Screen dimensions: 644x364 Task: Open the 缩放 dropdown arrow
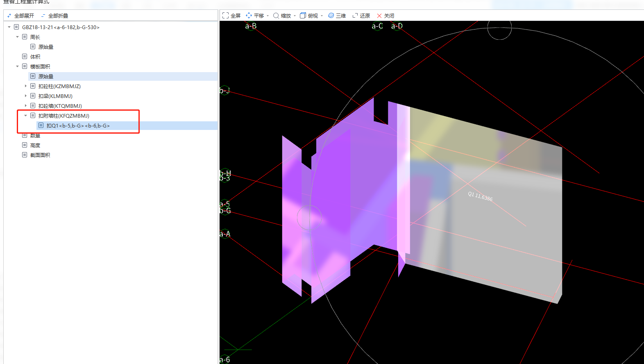click(x=295, y=16)
